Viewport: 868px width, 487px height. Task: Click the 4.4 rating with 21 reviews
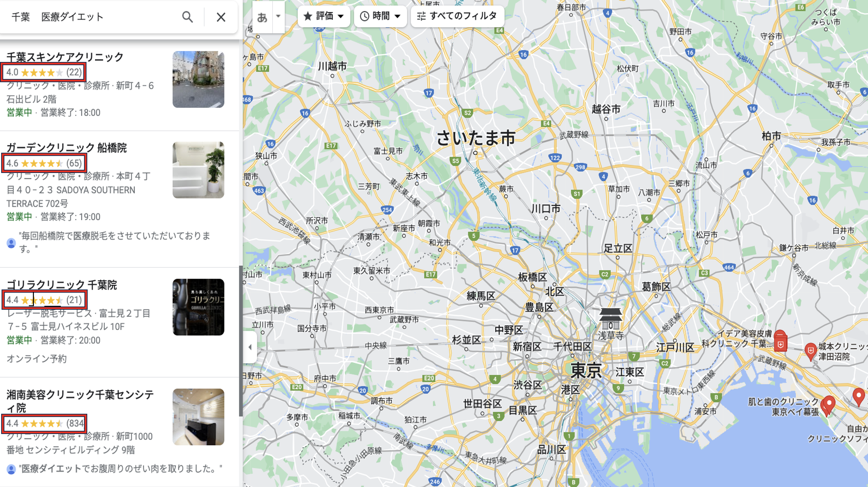44,300
